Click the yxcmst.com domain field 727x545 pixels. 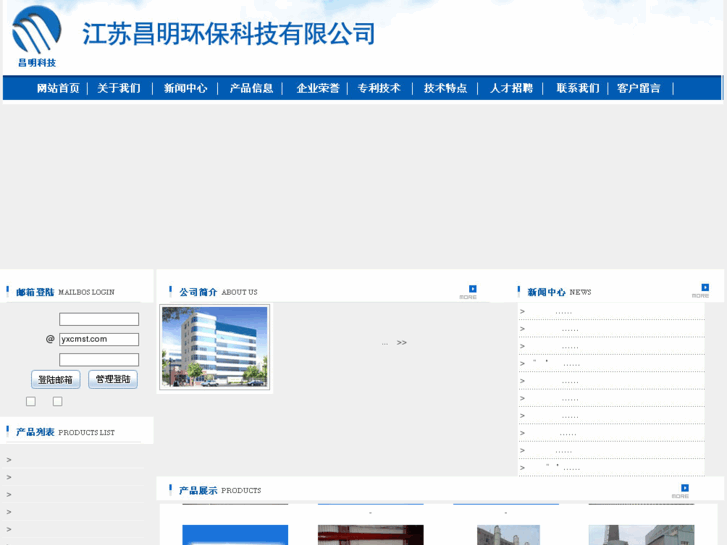click(99, 340)
